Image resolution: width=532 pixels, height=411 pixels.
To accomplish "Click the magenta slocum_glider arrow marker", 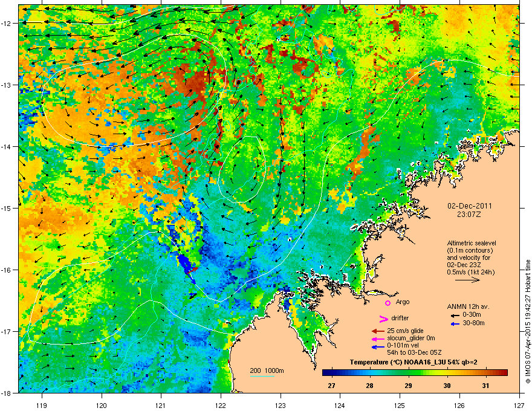I will pyautogui.click(x=378, y=339).
